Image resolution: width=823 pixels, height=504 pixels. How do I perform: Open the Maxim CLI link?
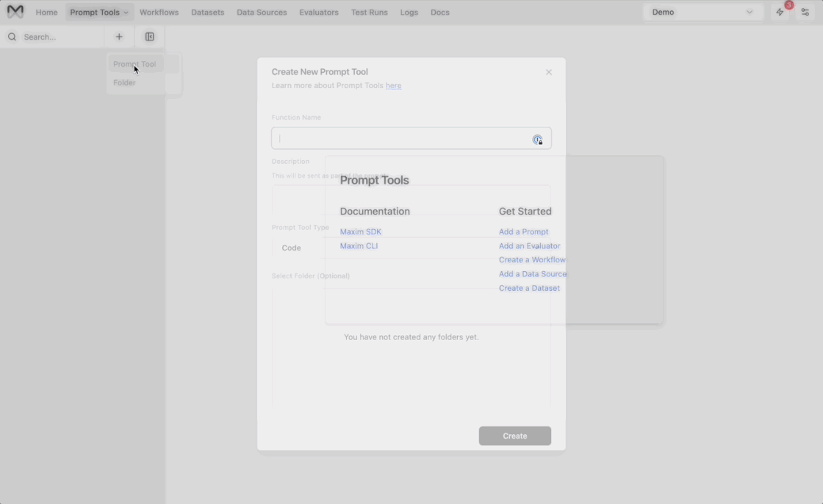[359, 245]
